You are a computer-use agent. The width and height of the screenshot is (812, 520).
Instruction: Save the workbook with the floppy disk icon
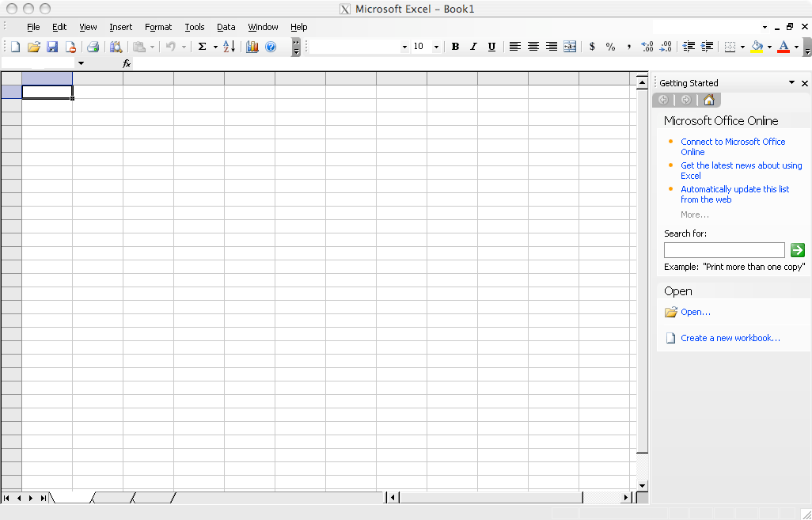click(52, 47)
